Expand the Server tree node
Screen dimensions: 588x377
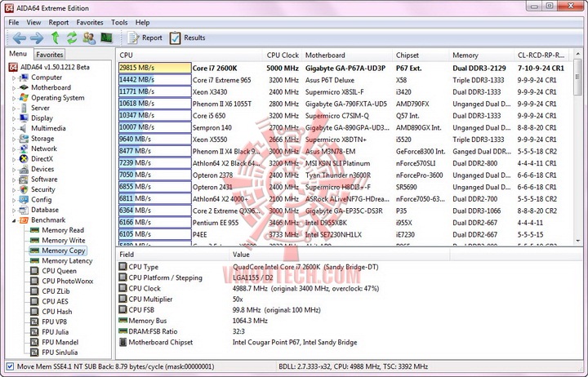tap(14, 109)
